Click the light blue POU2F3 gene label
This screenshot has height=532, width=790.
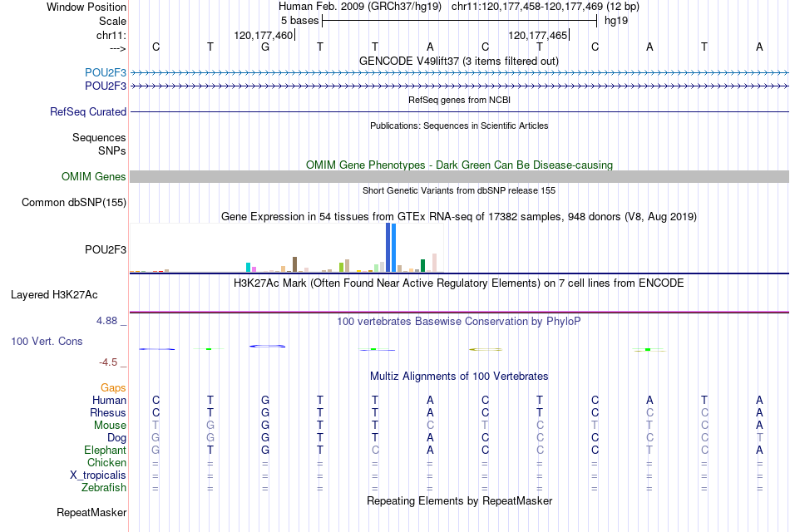click(x=106, y=72)
